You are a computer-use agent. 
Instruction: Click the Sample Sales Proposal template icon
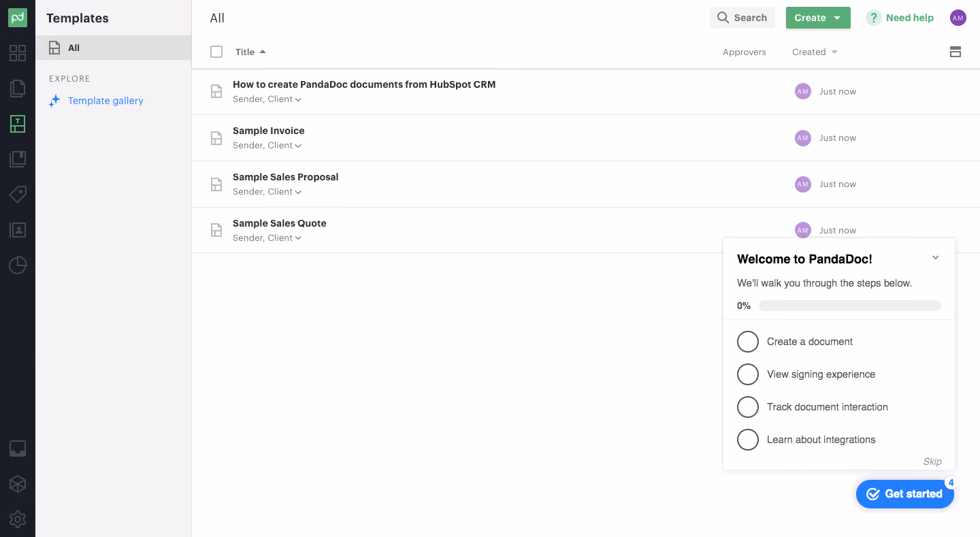[x=216, y=184]
